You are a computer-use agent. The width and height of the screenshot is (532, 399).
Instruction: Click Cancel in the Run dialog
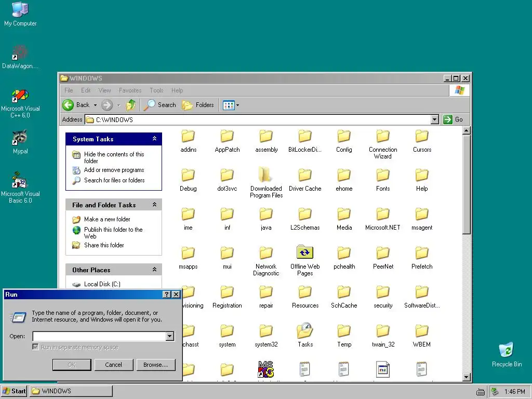114,365
